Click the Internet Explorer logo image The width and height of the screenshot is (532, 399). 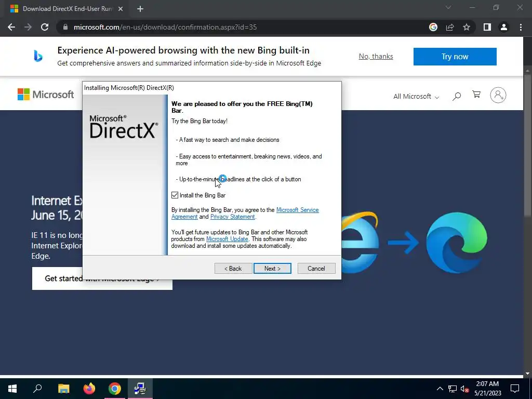(361, 242)
